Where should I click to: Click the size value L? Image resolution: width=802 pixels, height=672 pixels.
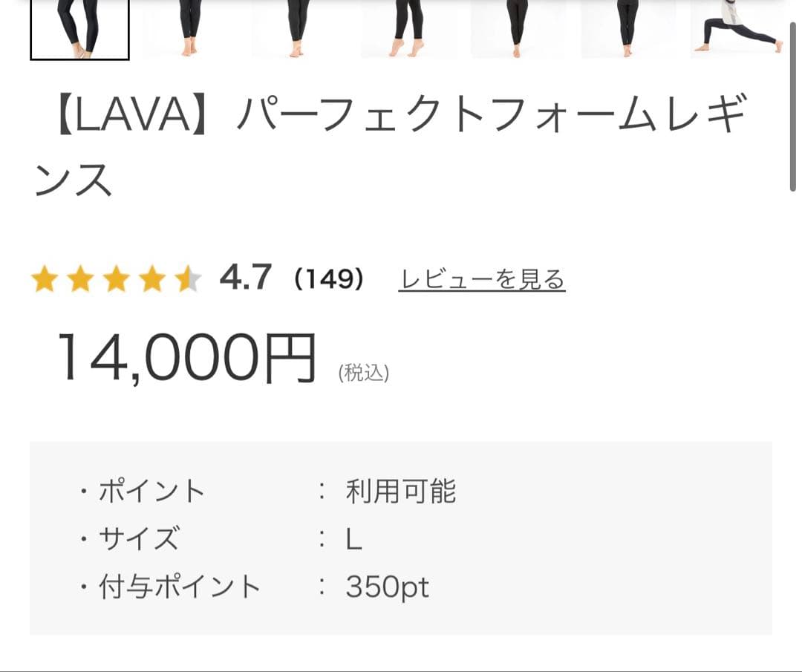point(353,539)
